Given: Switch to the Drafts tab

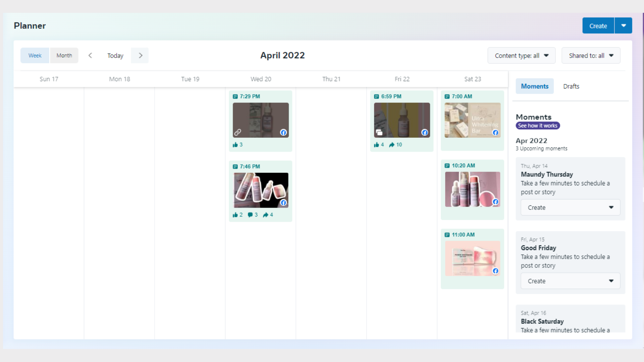Looking at the screenshot, I should point(571,86).
